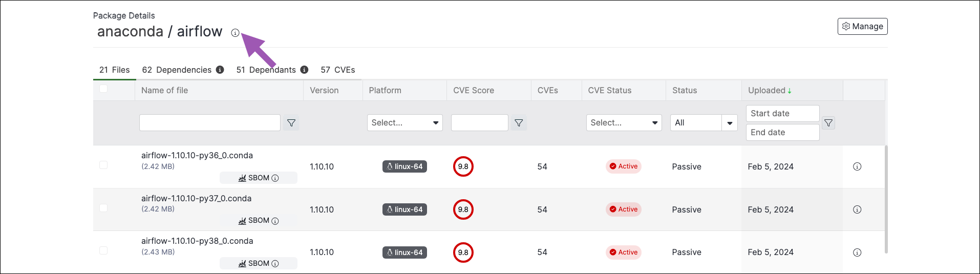Switch to the 62 Dependencies tab
The width and height of the screenshot is (980, 274).
(x=177, y=70)
